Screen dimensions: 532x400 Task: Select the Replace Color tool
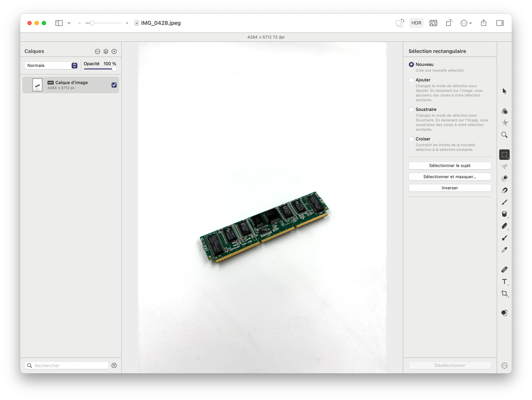pos(504,313)
